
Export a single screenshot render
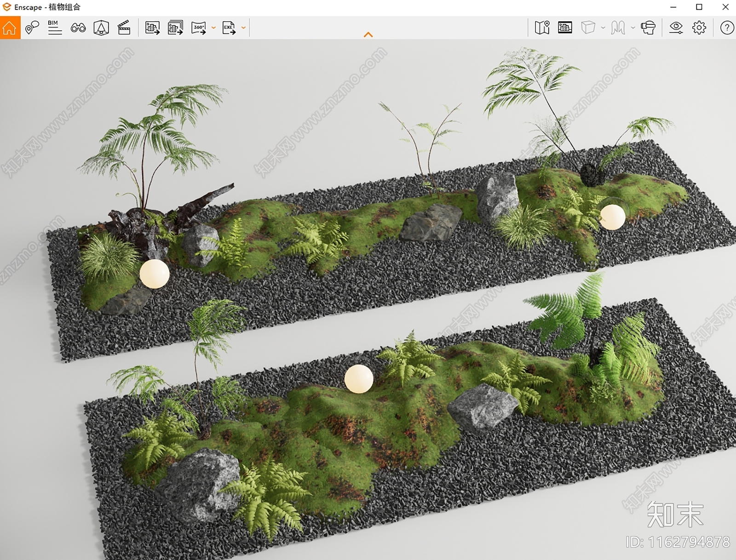tap(152, 28)
